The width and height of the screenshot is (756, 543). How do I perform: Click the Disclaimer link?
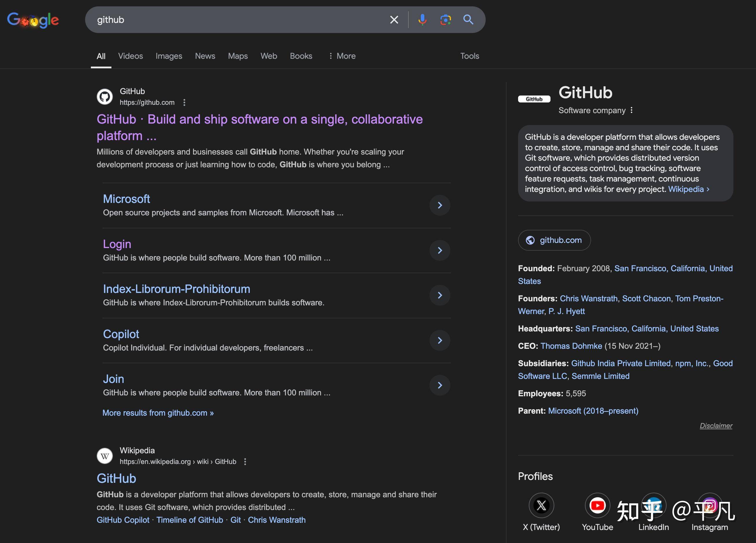click(x=716, y=426)
